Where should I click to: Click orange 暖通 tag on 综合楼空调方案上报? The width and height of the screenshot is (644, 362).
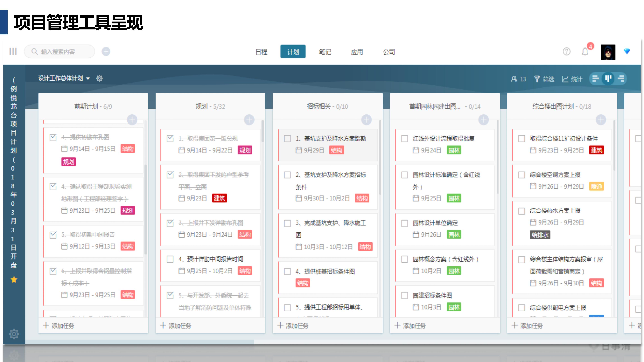coord(597,186)
